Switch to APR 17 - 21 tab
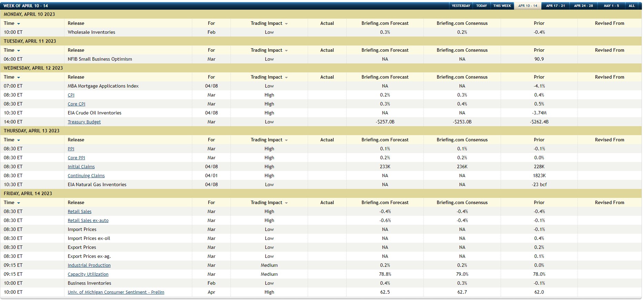This screenshot has width=644, height=303. point(555,6)
